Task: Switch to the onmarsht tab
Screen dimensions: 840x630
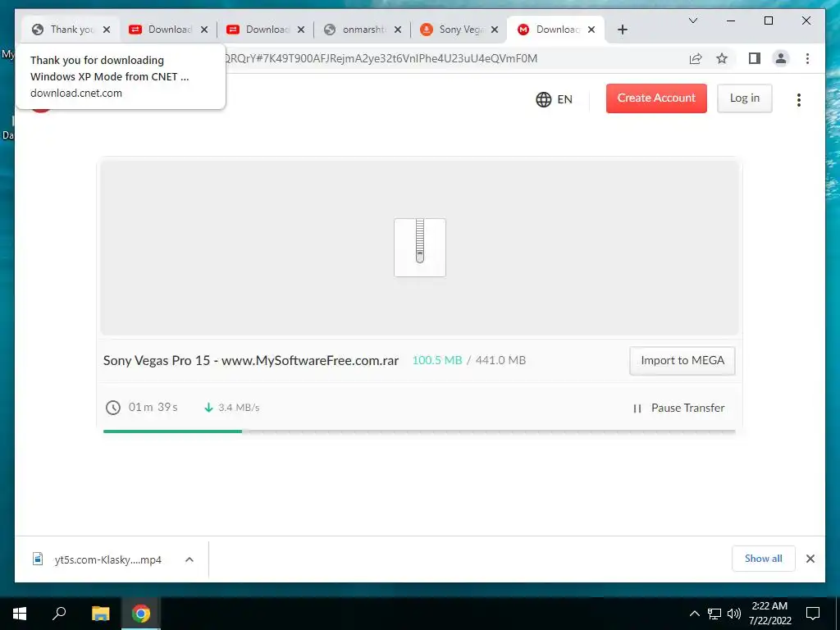Action: pyautogui.click(x=363, y=30)
